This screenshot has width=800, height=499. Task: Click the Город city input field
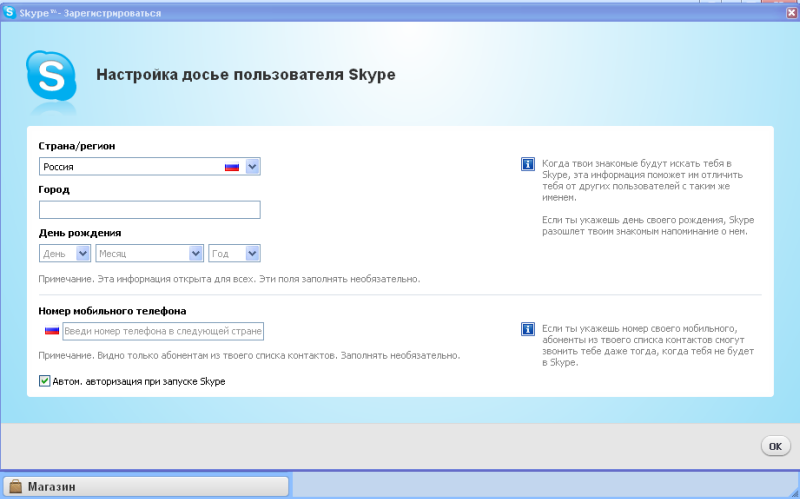click(149, 210)
